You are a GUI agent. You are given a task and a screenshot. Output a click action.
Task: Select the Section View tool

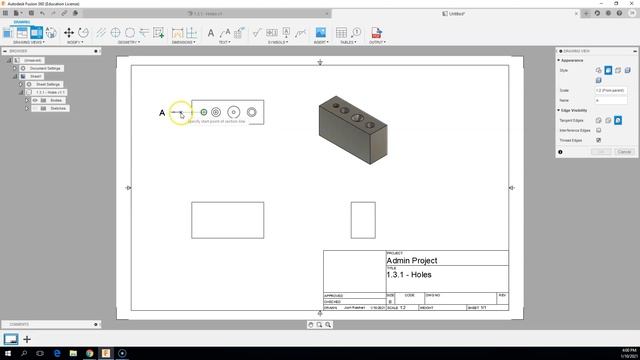pos(36,33)
